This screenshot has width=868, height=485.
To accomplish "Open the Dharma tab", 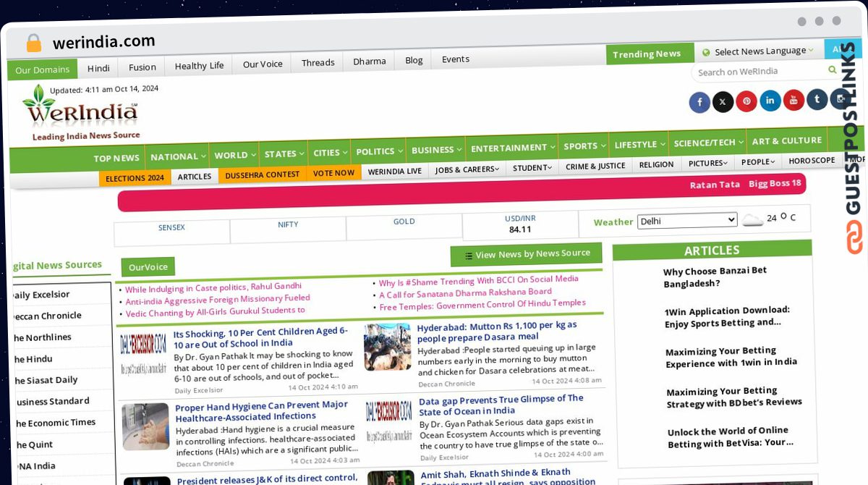I will click(x=369, y=61).
